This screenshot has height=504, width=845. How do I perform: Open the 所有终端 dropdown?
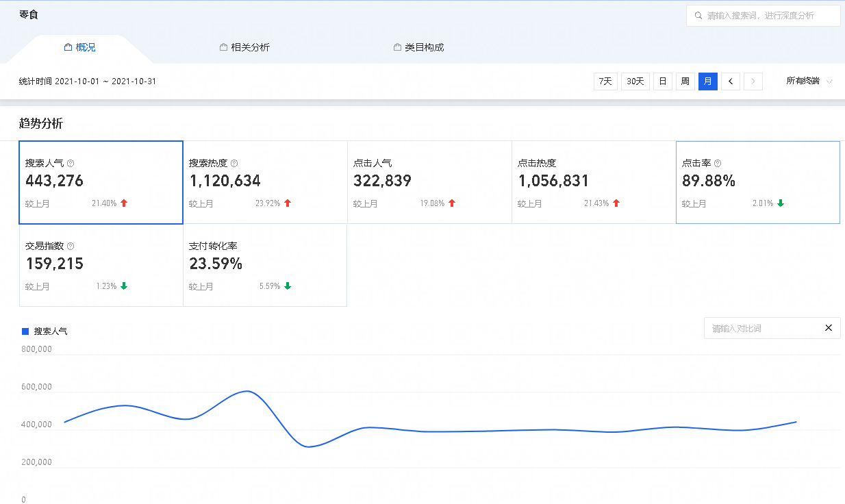click(809, 81)
